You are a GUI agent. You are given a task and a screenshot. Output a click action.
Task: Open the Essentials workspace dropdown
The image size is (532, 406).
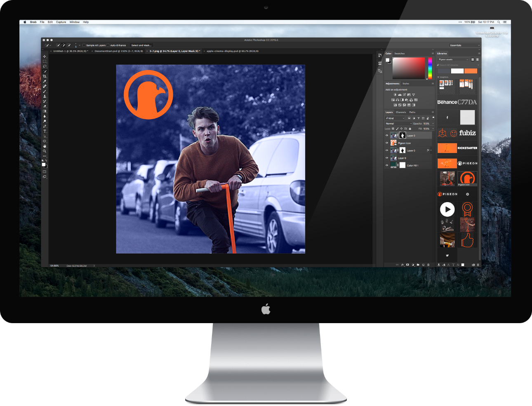coord(464,45)
